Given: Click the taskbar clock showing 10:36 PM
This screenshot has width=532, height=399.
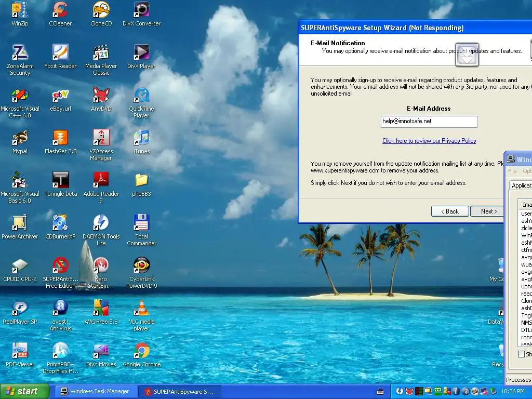Looking at the screenshot, I should coord(513,391).
